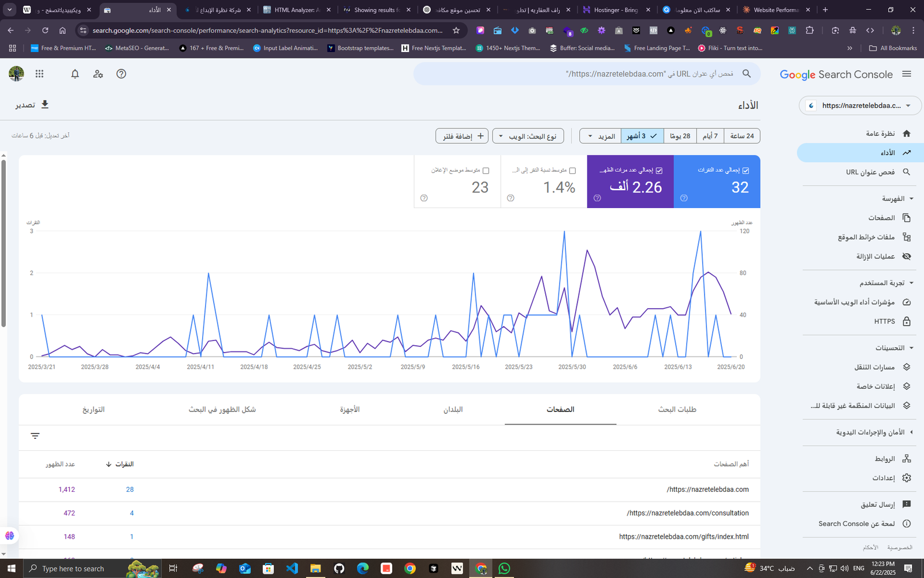Open the Search Console hamburger navigation menu

click(907, 74)
